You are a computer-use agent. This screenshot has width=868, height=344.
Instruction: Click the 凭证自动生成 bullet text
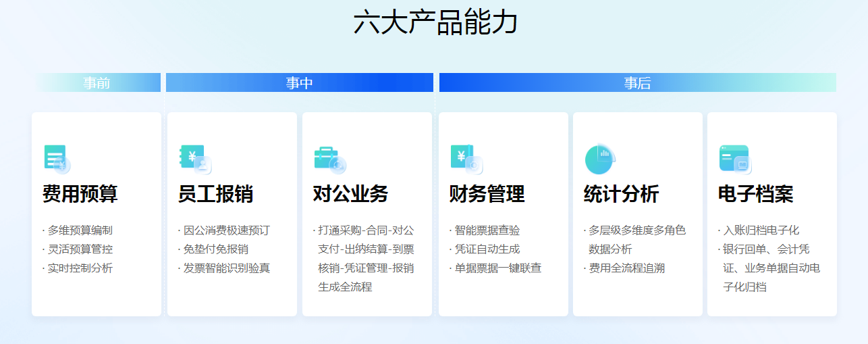(487, 249)
